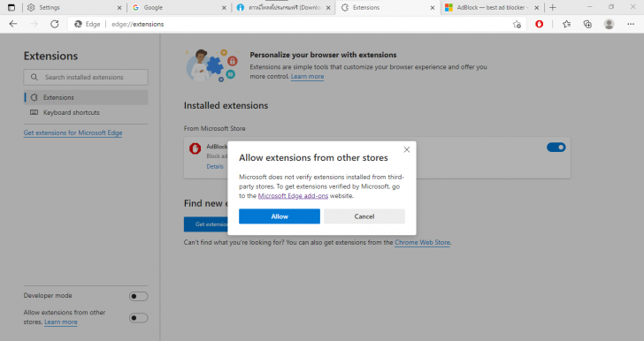Click the Extensions puzzle icon in sidebar
Viewport: 644px width, 341px height.
[x=34, y=97]
